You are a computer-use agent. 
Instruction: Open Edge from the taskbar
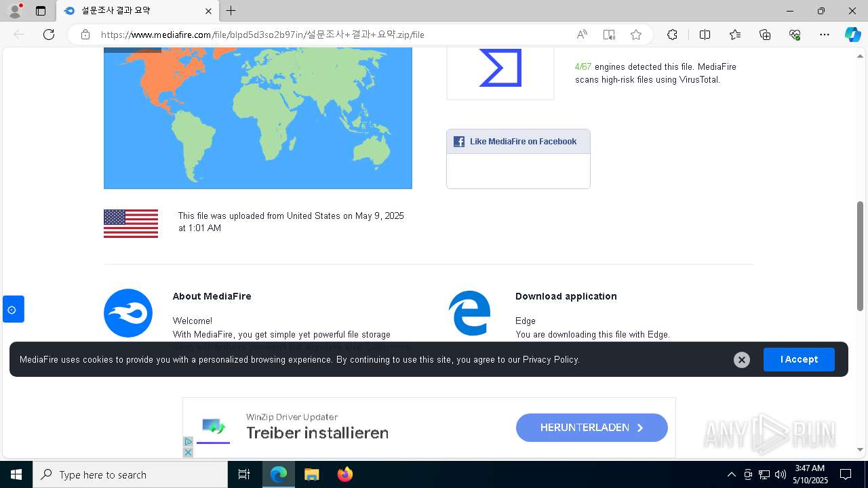pyautogui.click(x=279, y=474)
